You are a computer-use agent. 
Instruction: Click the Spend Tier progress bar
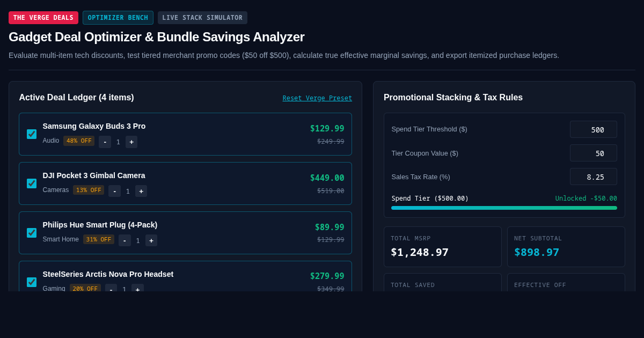pyautogui.click(x=504, y=208)
